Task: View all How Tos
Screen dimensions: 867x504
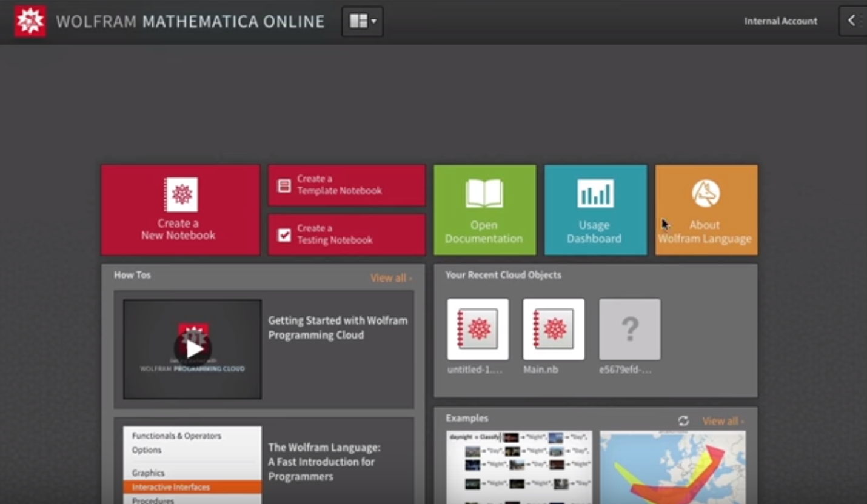Action: click(391, 278)
